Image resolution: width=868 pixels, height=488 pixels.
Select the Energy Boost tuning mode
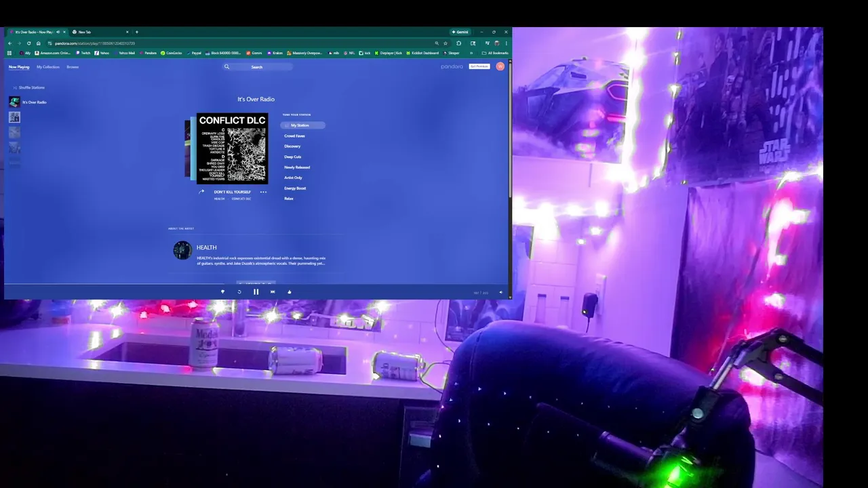[x=295, y=188]
